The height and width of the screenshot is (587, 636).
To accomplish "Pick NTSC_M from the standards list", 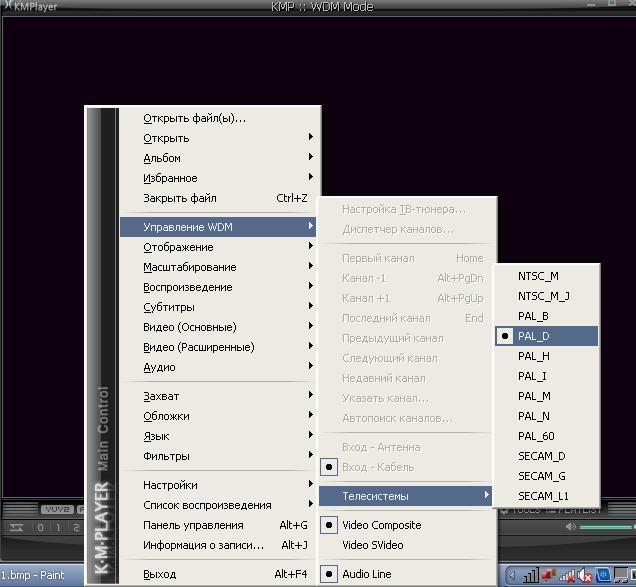I will 538,276.
